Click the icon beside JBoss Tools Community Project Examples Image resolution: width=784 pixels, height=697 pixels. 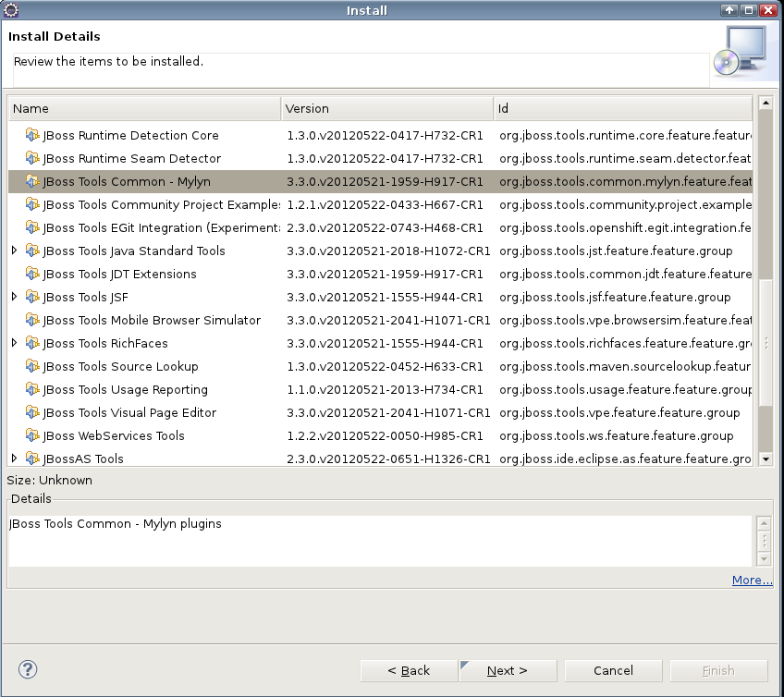[x=32, y=204]
